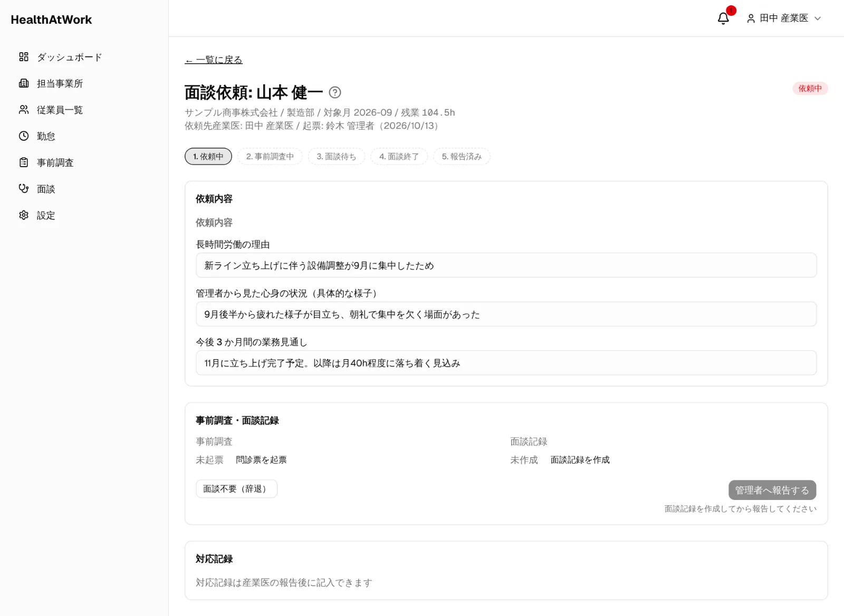Viewport: 844px width, 616px height.
Task: Click the 事前調査・面談記録 heading
Action: [237, 420]
